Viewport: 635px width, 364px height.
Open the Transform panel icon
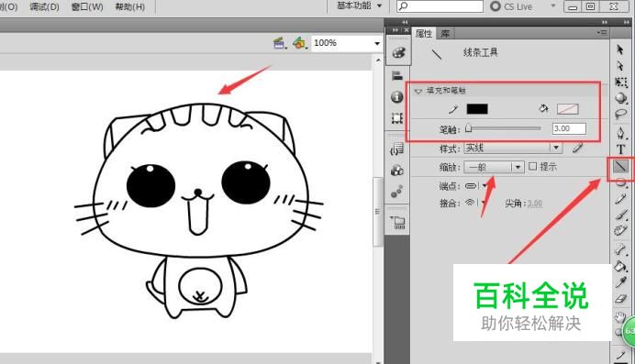[x=397, y=118]
